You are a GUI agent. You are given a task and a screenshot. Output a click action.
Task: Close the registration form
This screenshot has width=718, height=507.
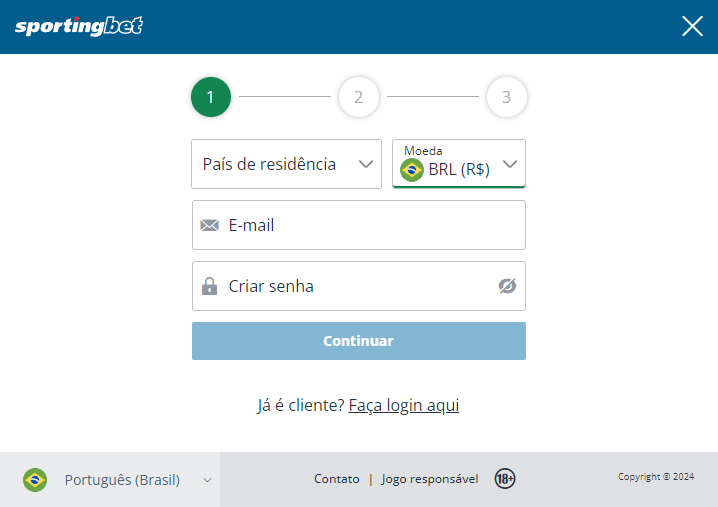[692, 26]
